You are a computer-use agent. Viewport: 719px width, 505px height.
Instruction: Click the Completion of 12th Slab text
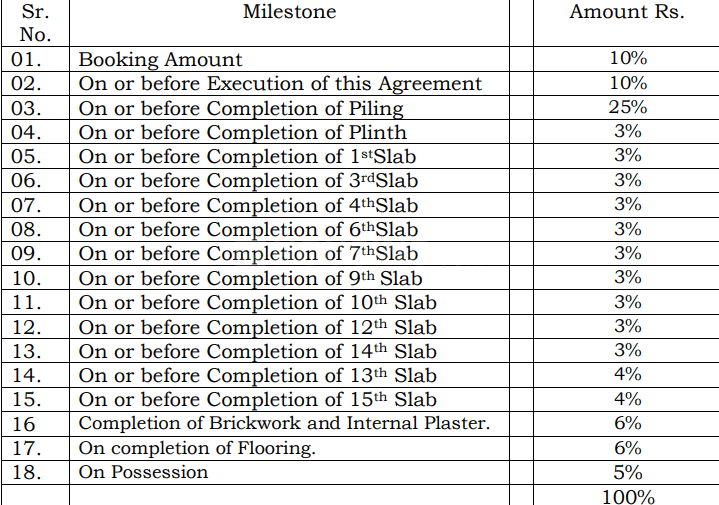coord(257,327)
